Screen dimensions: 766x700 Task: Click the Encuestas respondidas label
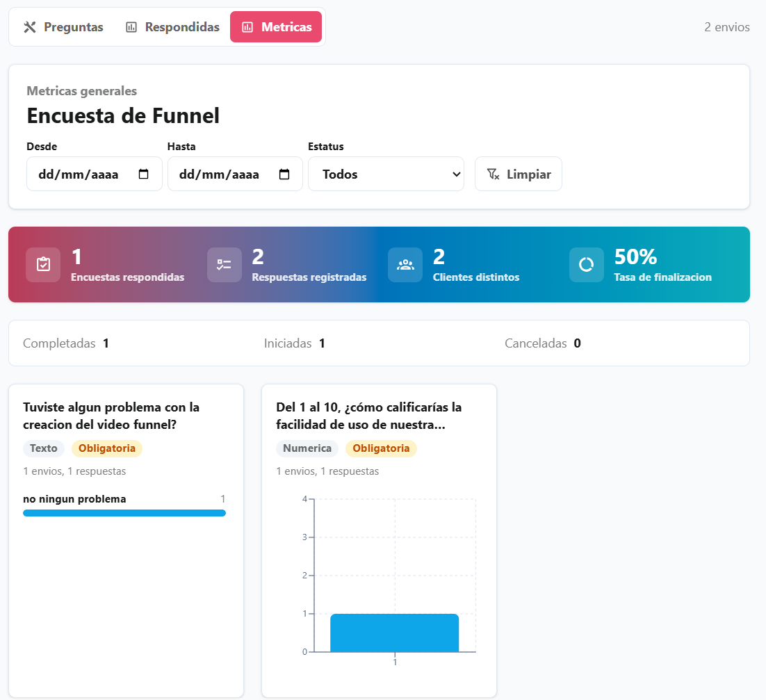[127, 277]
